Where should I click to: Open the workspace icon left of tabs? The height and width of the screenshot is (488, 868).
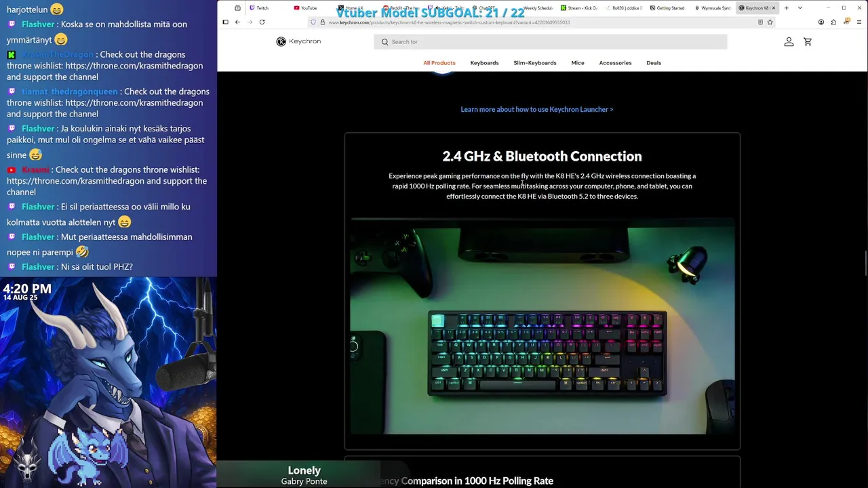pos(237,8)
